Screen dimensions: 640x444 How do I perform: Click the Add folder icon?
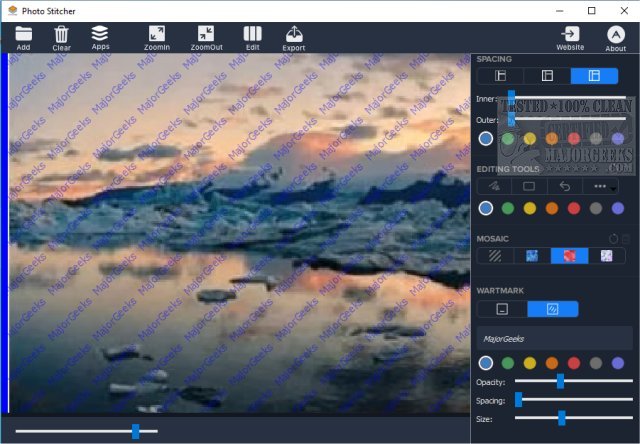point(24,34)
